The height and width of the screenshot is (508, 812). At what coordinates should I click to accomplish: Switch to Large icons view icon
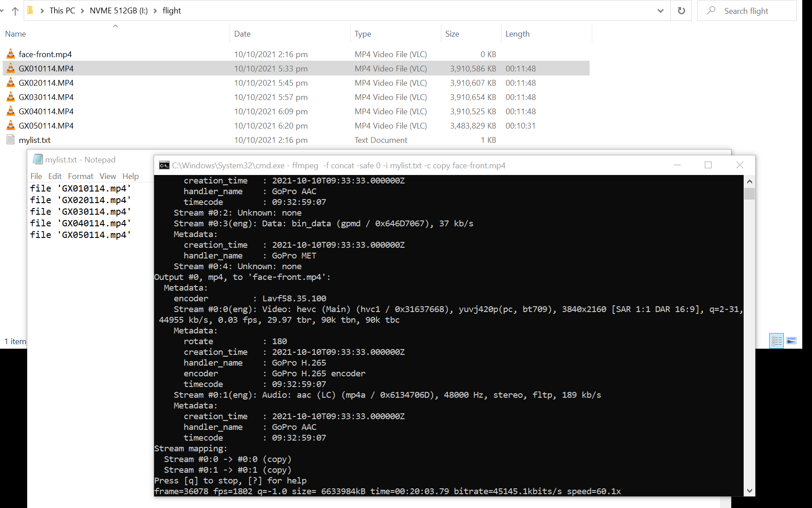791,341
